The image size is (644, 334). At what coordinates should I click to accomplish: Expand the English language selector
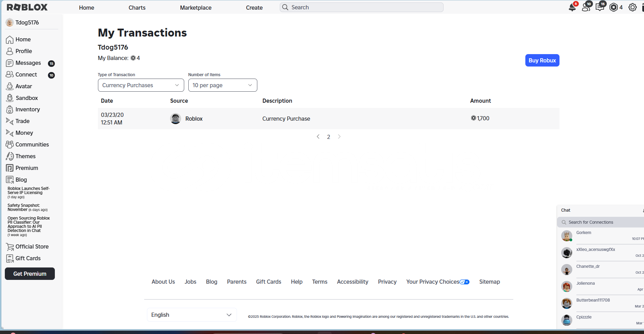(191, 315)
